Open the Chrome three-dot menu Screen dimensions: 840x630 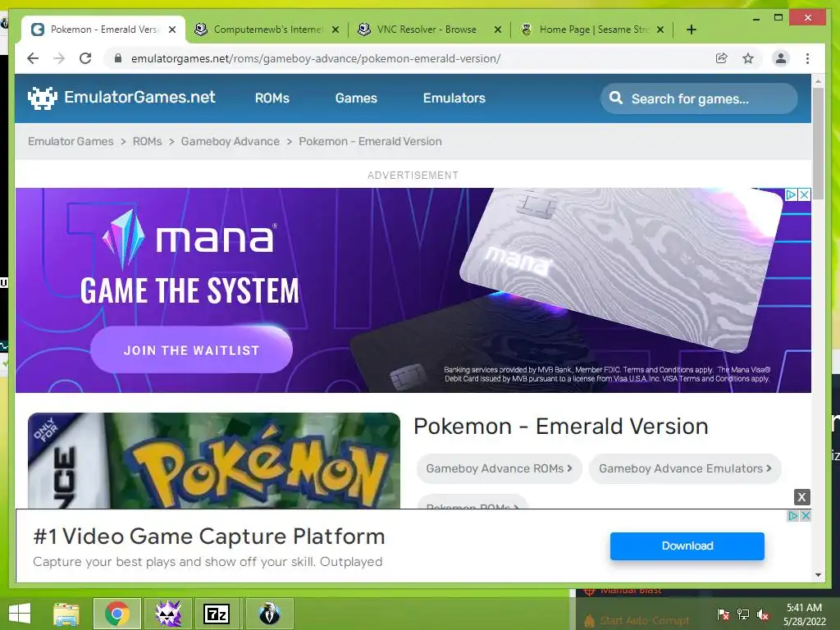point(807,58)
